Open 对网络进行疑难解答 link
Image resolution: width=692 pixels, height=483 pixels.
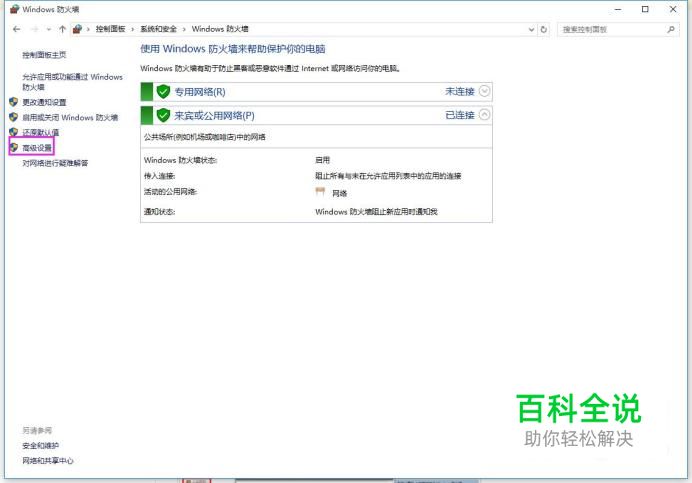55,163
